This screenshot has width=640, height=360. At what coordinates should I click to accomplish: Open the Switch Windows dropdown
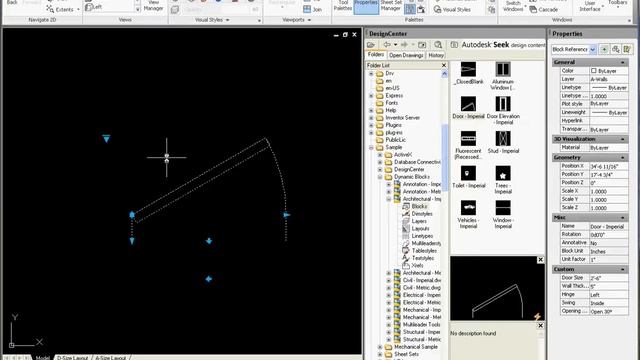[x=513, y=6]
